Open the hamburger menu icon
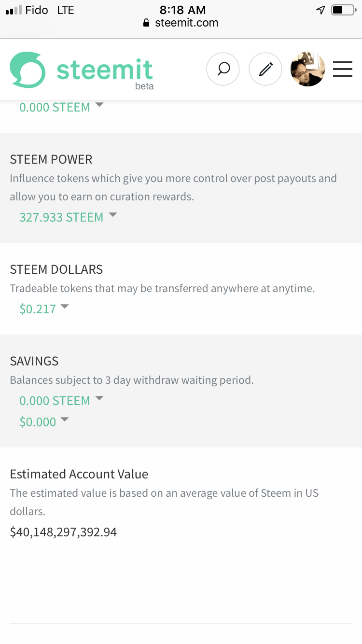 [x=343, y=70]
